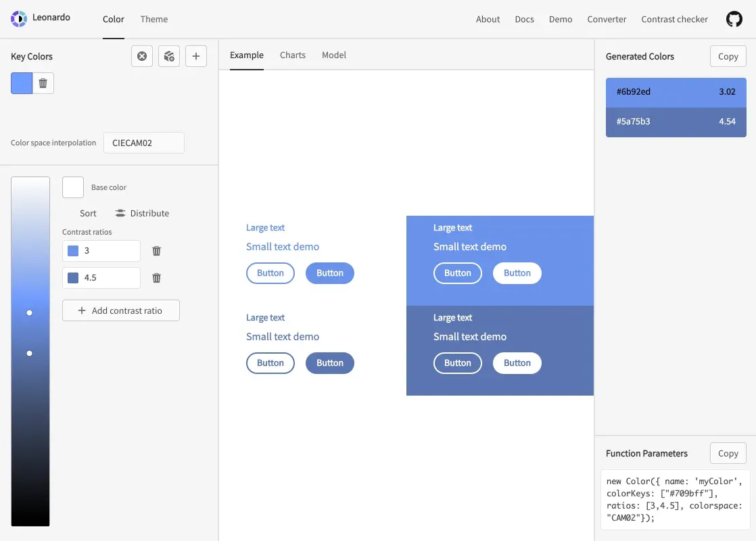Image resolution: width=756 pixels, height=541 pixels.
Task: Click the 4.5 contrast ratio input field
Action: [110, 278]
